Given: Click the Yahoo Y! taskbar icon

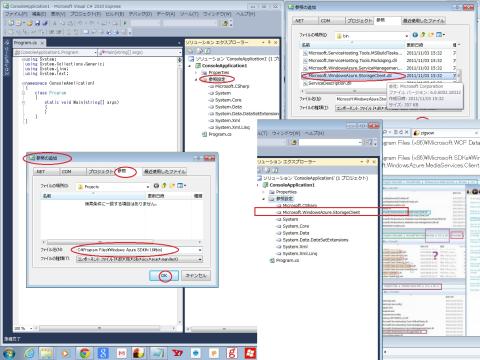Looking at the screenshot, I should (177, 353).
